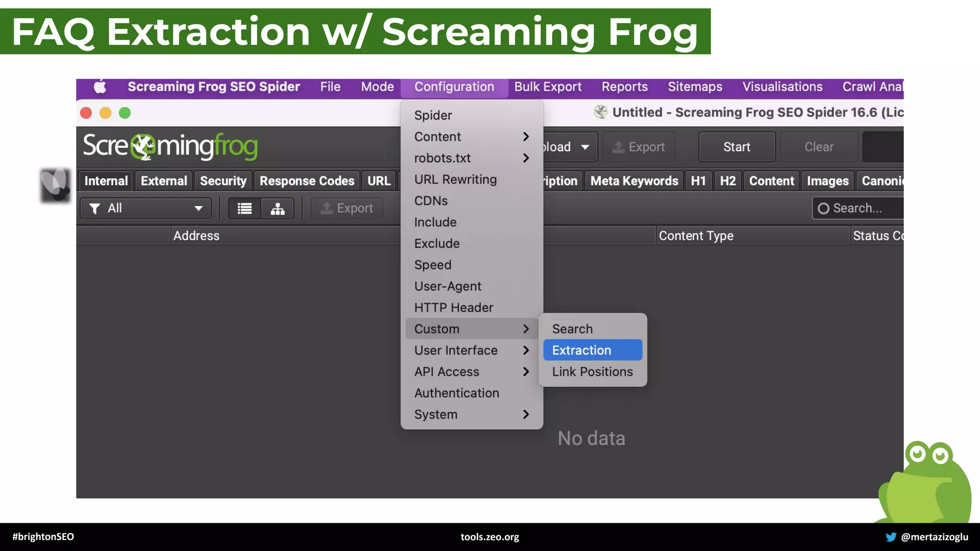Image resolution: width=980 pixels, height=551 pixels.
Task: Click the filter funnel icon
Action: pos(95,209)
